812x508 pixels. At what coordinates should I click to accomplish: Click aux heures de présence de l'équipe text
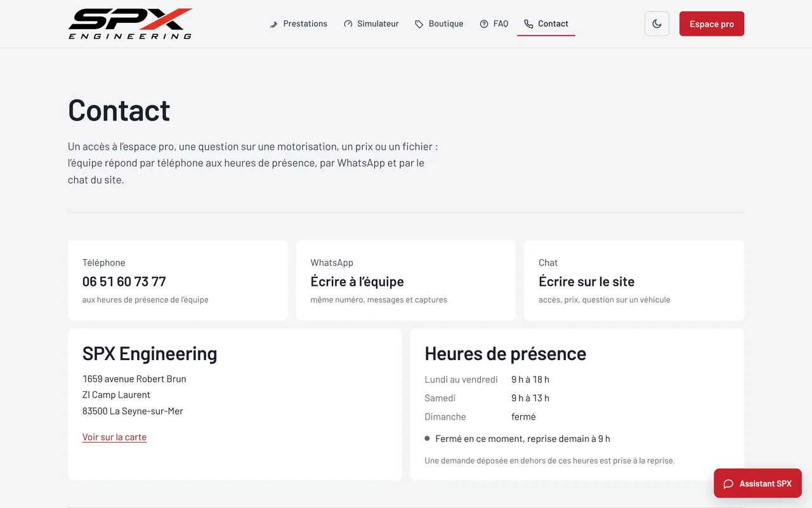coord(145,300)
